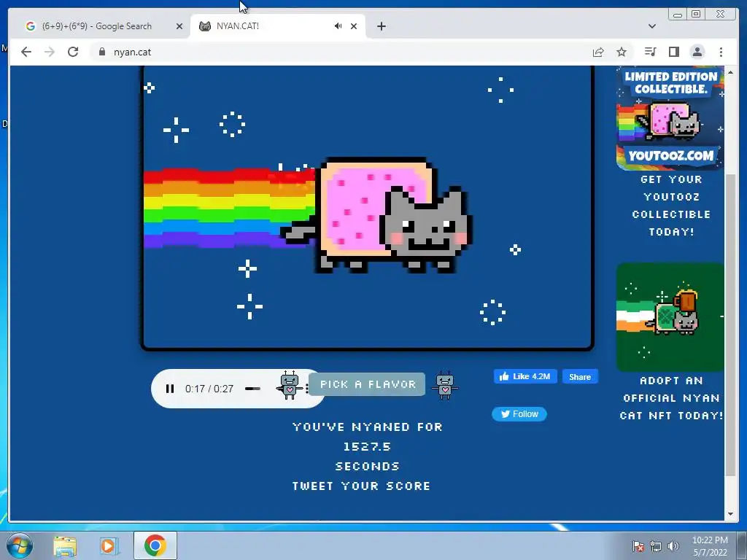747x560 pixels.
Task: Open a new browser tab
Action: pyautogui.click(x=381, y=26)
